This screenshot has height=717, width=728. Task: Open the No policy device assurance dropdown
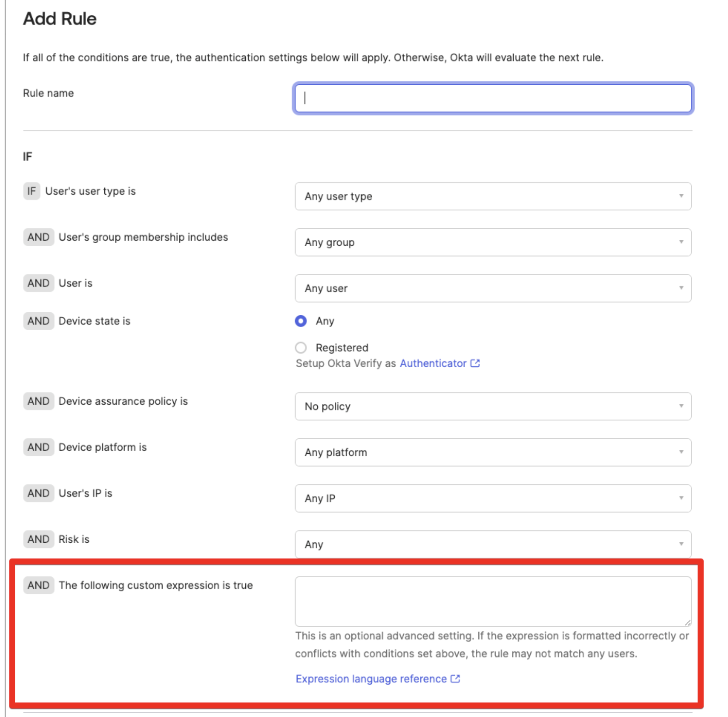click(x=493, y=407)
